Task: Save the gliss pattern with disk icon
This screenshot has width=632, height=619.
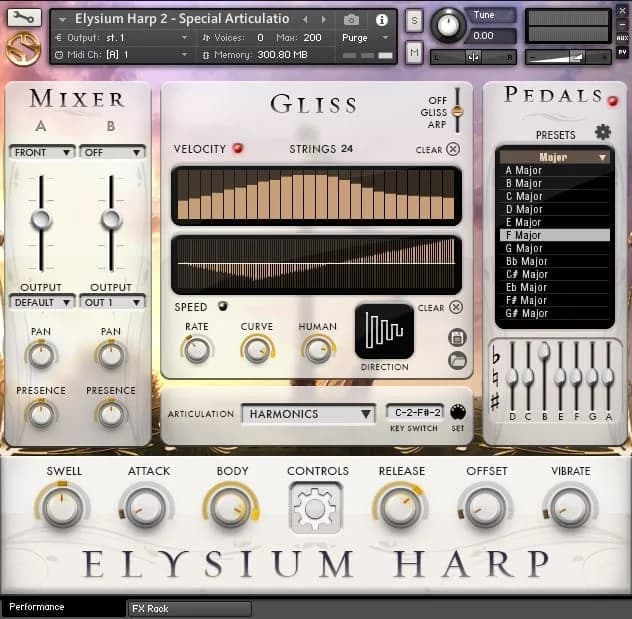Action: (457, 338)
